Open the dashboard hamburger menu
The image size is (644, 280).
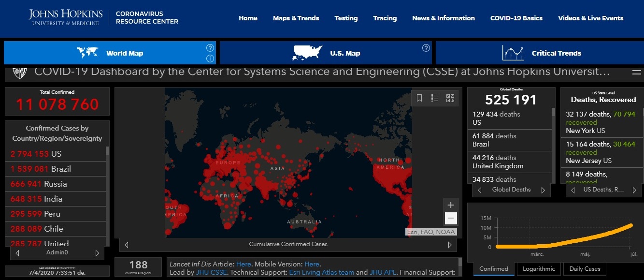pyautogui.click(x=637, y=73)
